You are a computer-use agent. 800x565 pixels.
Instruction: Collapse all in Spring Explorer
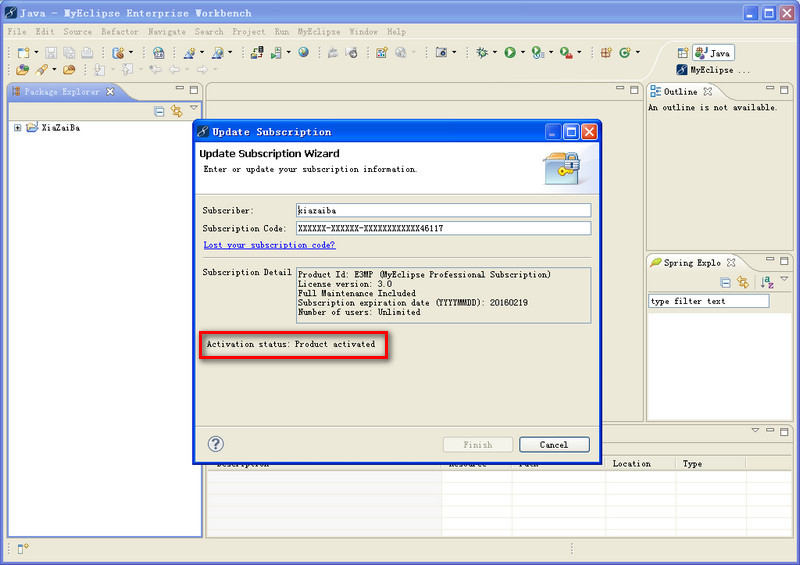[x=725, y=282]
